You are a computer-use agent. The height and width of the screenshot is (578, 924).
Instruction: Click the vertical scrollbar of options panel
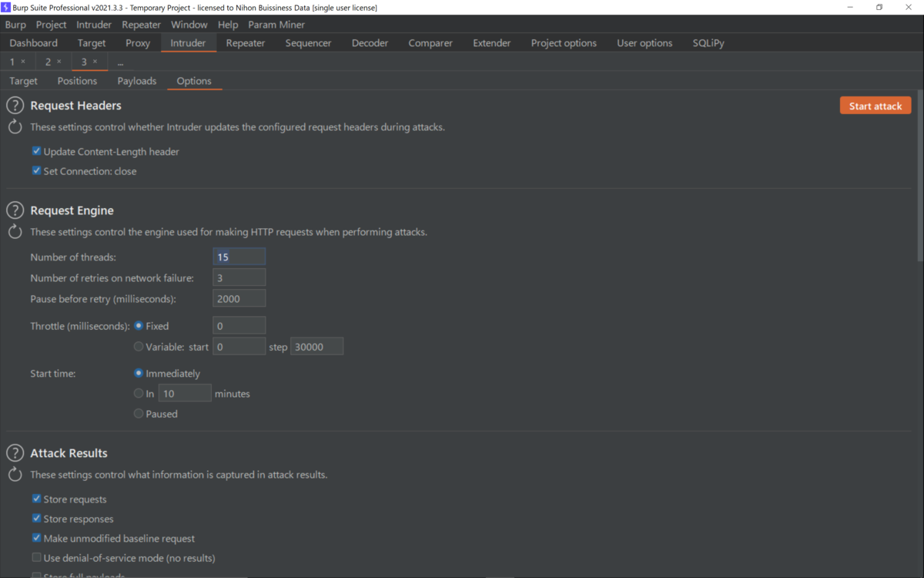(x=920, y=177)
